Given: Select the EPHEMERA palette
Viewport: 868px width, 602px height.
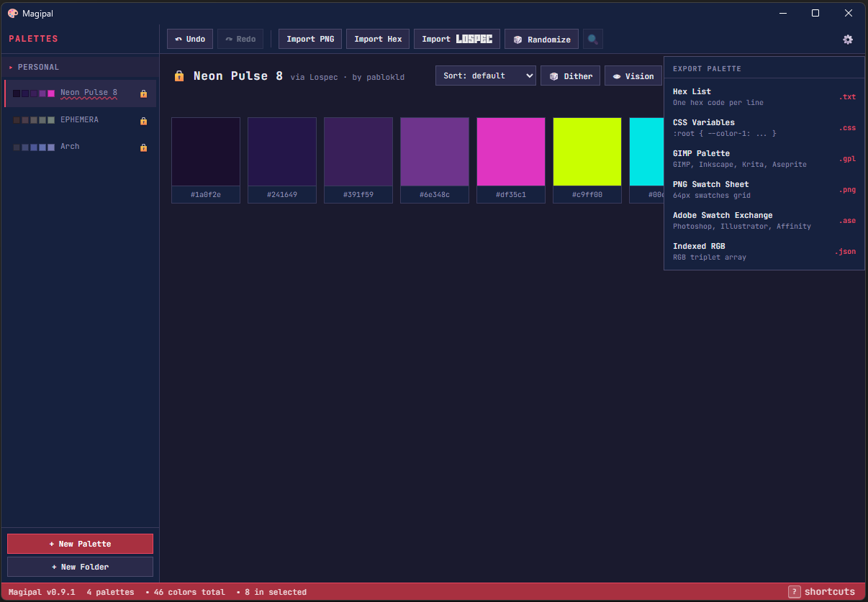Looking at the screenshot, I should point(80,120).
